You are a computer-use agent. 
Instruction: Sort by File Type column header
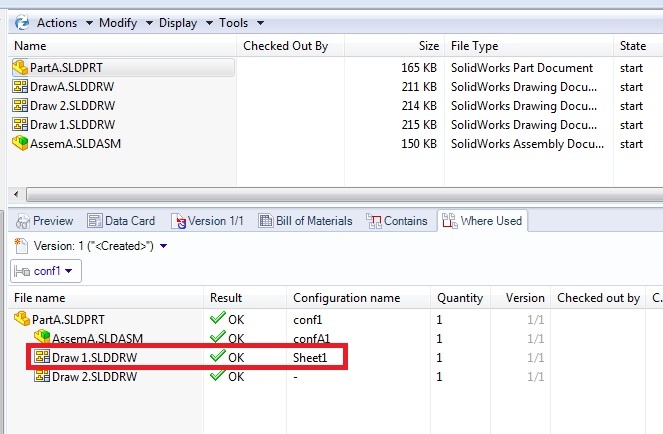click(529, 46)
